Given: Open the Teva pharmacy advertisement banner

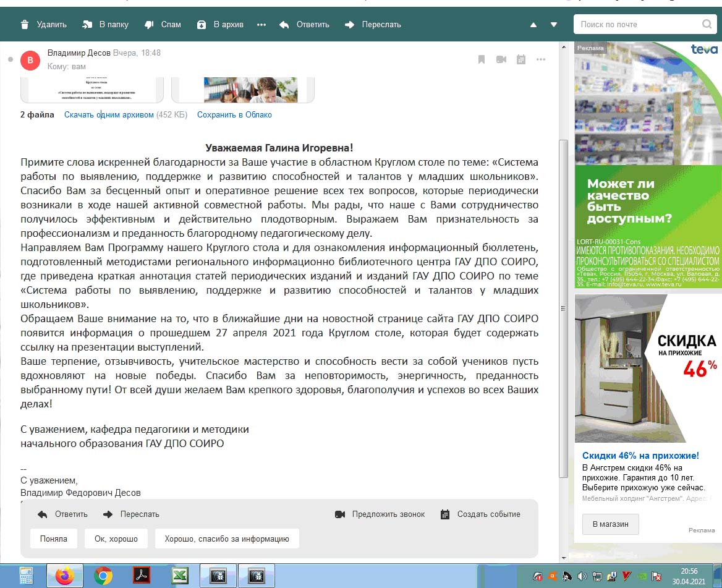Looking at the screenshot, I should [x=648, y=165].
